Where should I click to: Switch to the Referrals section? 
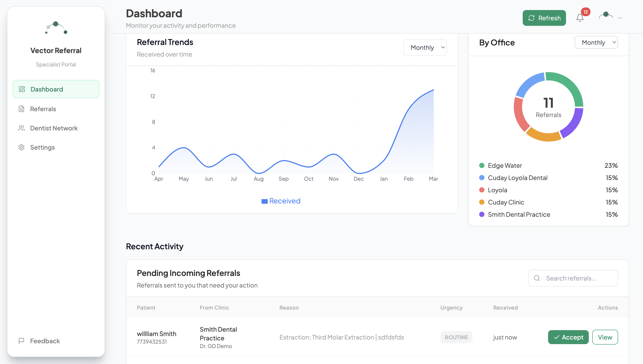tap(43, 109)
